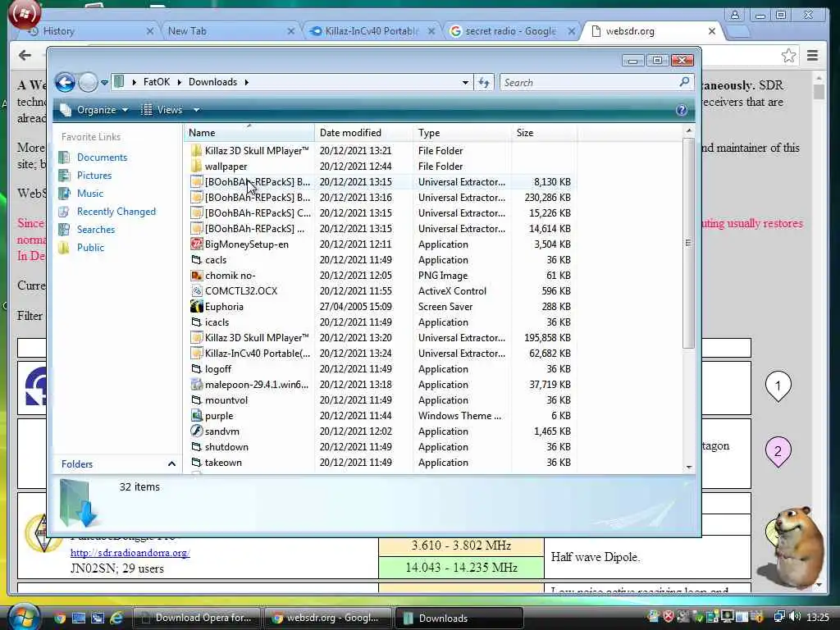The image size is (840, 630).
Task: Click the search magnifier icon in Explorer
Action: click(x=684, y=82)
